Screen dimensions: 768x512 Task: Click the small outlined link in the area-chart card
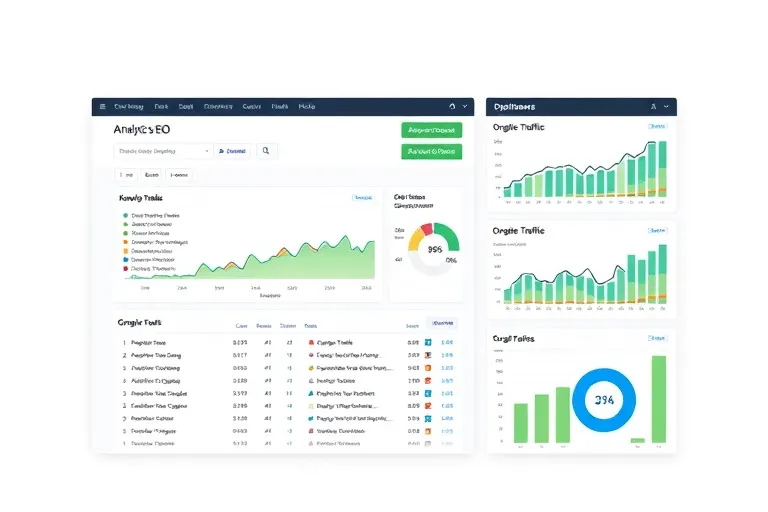(363, 197)
